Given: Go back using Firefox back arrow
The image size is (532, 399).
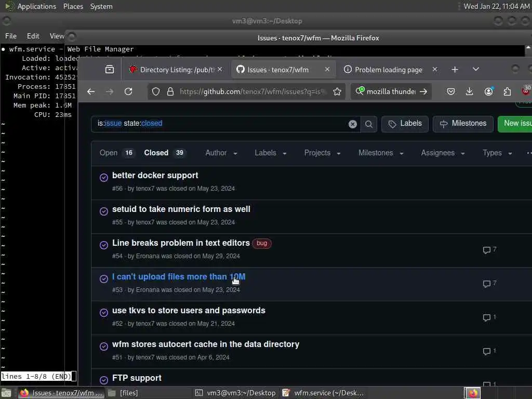Looking at the screenshot, I should point(91,91).
